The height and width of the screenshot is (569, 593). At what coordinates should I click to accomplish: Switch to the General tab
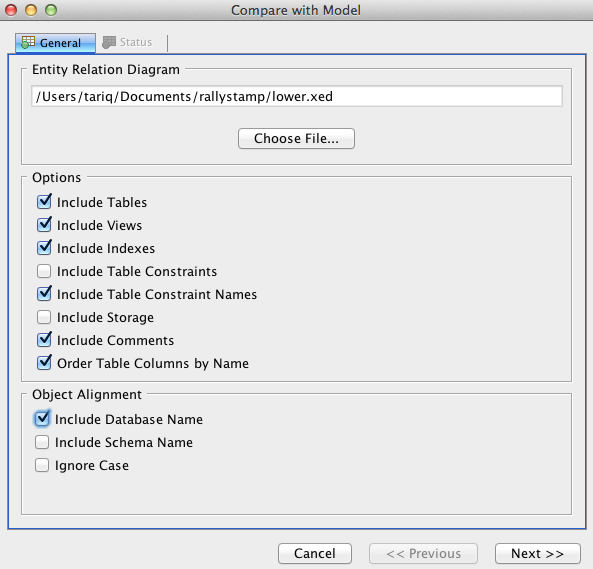pos(55,43)
